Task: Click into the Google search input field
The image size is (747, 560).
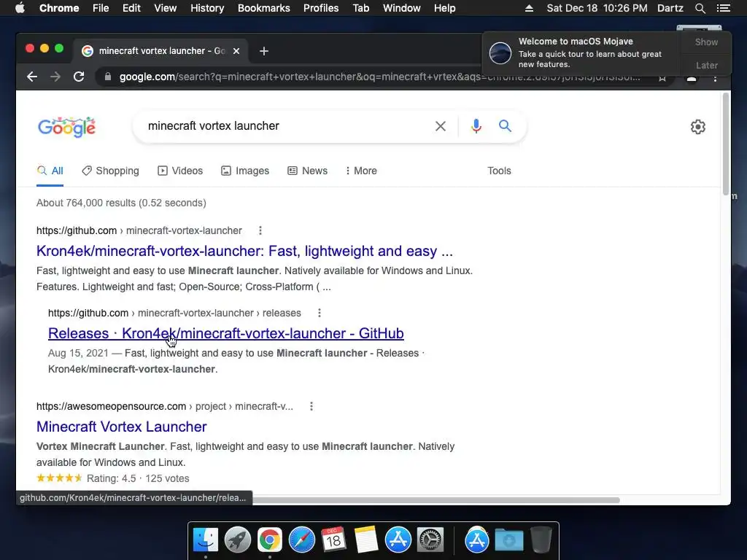Action: point(286,126)
